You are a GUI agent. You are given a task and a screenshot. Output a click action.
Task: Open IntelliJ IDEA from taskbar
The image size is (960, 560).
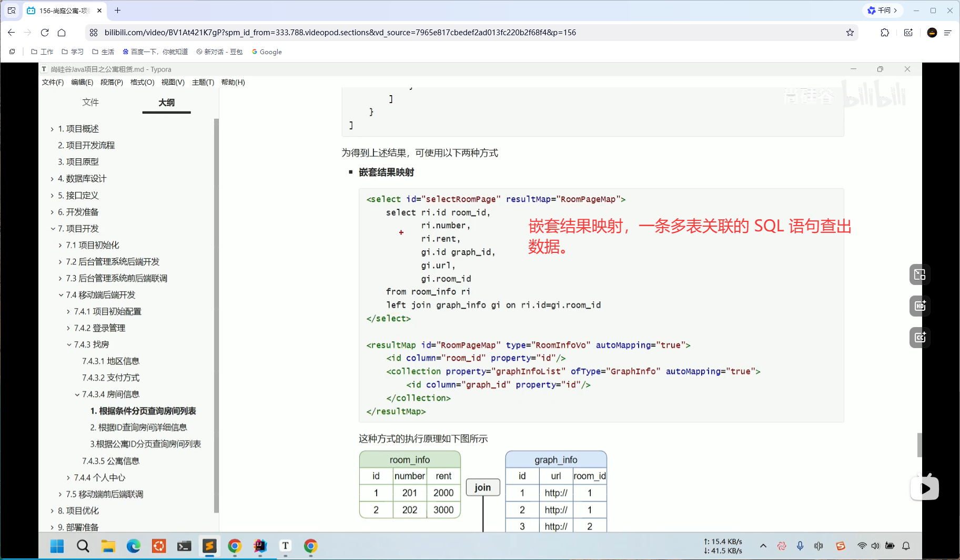point(260,546)
